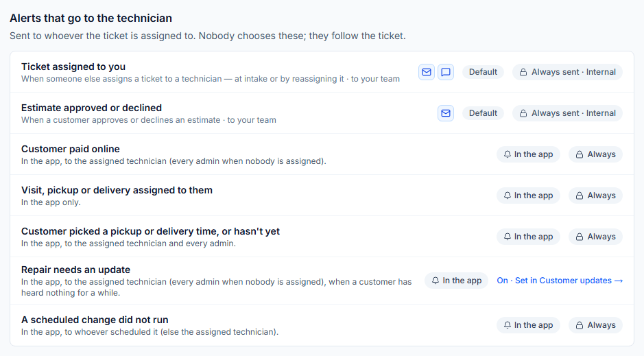The width and height of the screenshot is (644, 356).
Task: Click In the app badge for Customer picked a time
Action: coord(528,237)
